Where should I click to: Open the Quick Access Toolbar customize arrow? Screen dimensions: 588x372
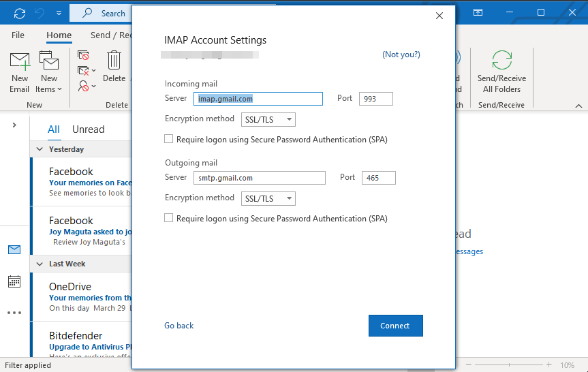coord(59,13)
